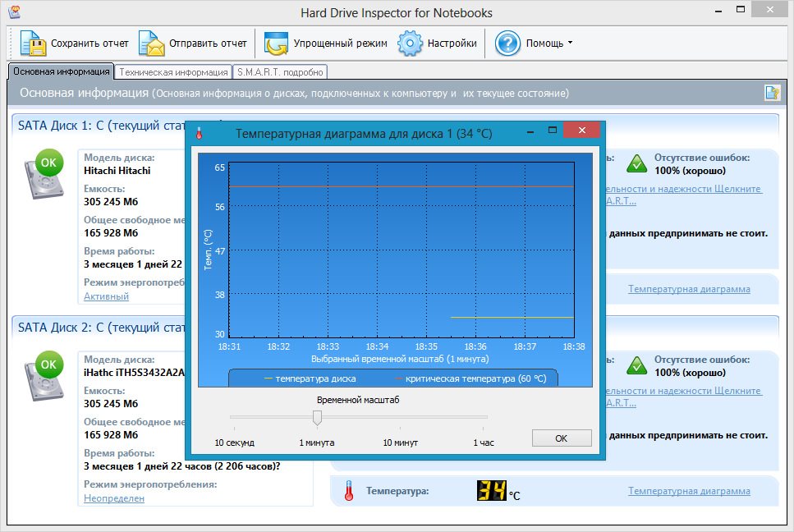Click the Save report floppy icon
The width and height of the screenshot is (794, 532).
pos(33,43)
